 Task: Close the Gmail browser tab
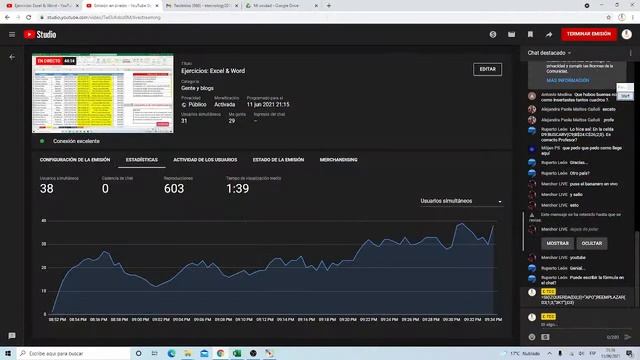236,6
